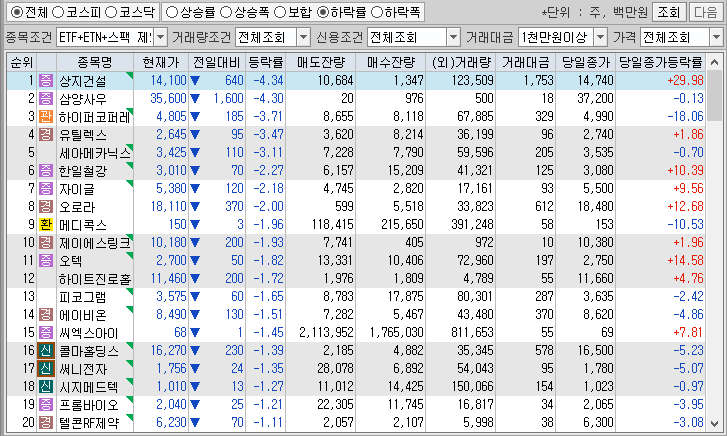Click the table scrollbar thumb
Screen dimensions: 727x436
(714, 97)
